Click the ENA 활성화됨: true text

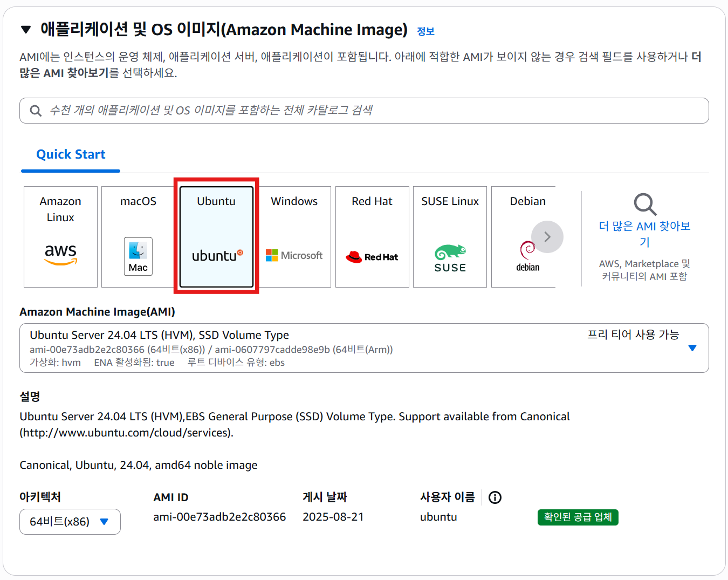tap(134, 363)
